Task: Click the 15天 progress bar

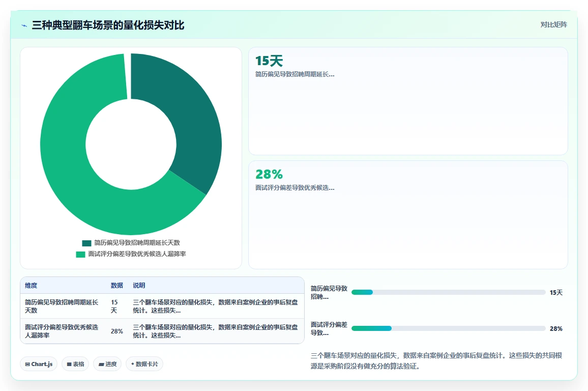Action: tap(448, 292)
